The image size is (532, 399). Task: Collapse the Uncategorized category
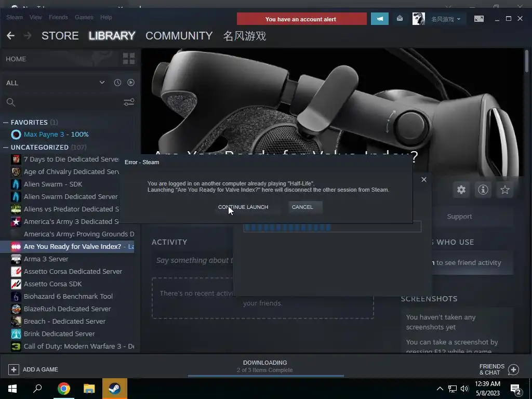click(x=5, y=147)
